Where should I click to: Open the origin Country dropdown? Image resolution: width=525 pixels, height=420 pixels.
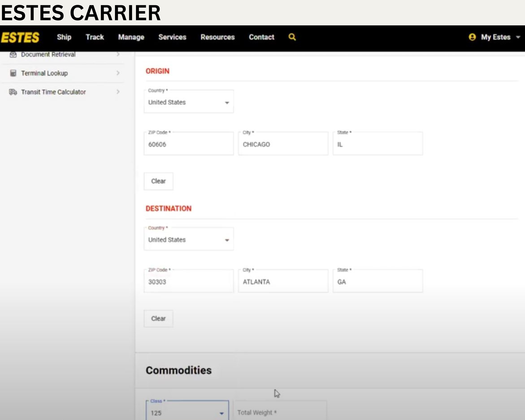tap(188, 102)
